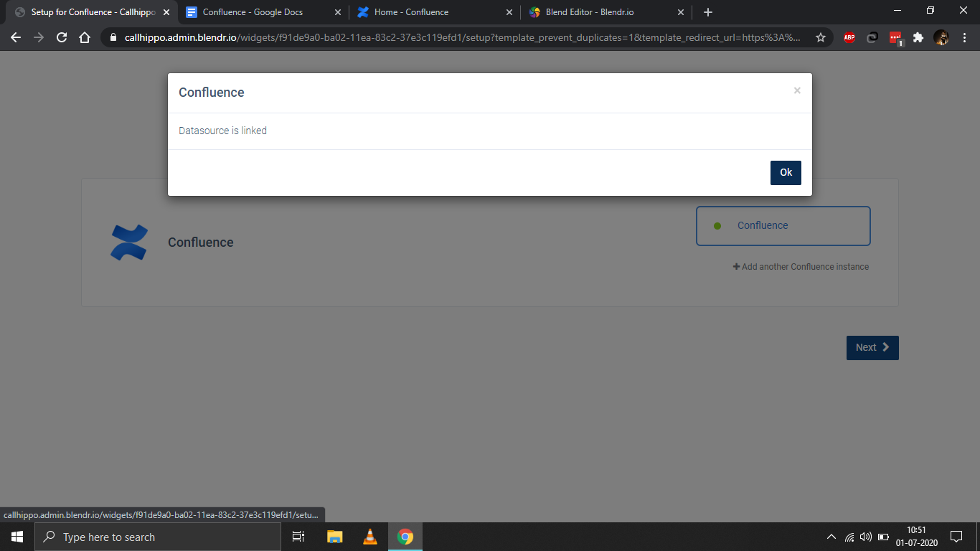Switch to the Confluence - Google Docs tab
Screen dimensions: 980x551
tap(262, 12)
